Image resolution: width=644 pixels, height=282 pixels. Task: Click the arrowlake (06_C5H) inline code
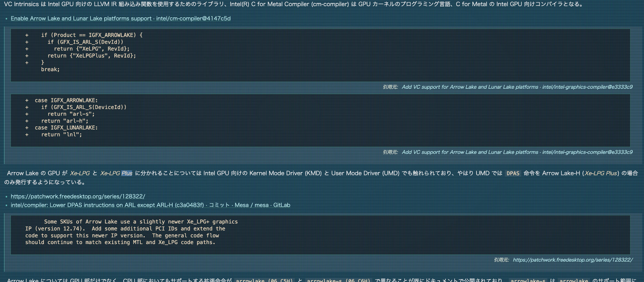(x=264, y=280)
